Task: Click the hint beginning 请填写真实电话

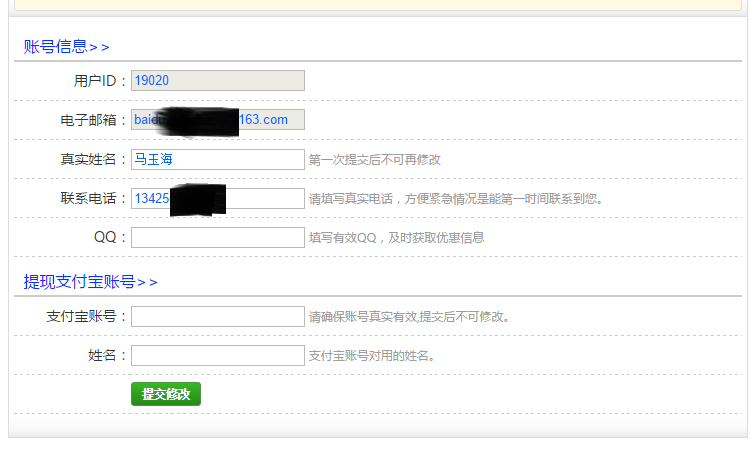Action: pyautogui.click(x=455, y=199)
